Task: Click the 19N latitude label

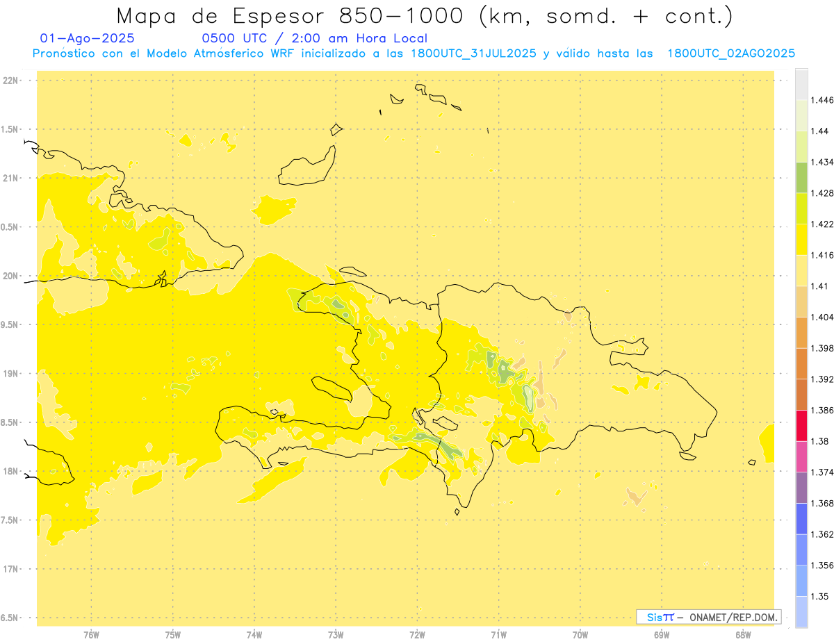Action: pos(10,374)
